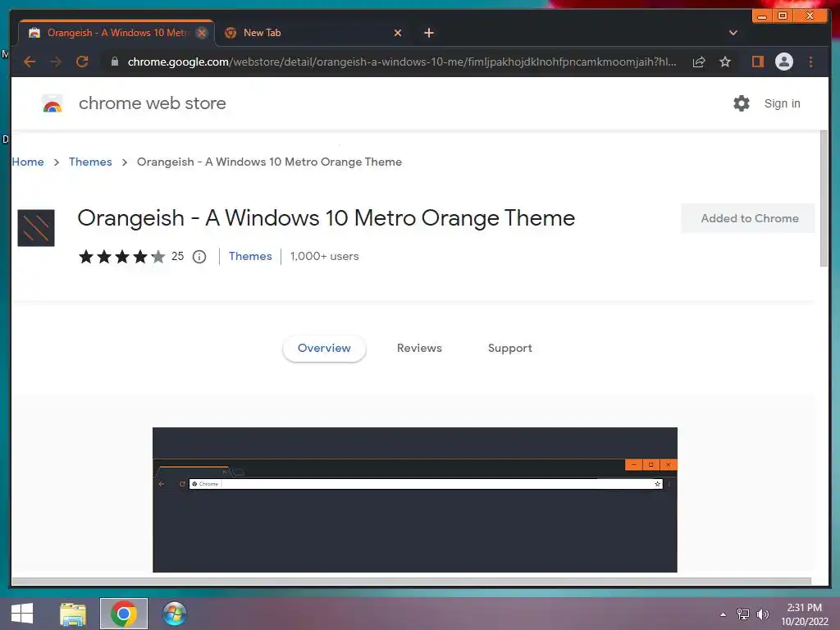Click the vertical page scrollbar

click(x=824, y=199)
